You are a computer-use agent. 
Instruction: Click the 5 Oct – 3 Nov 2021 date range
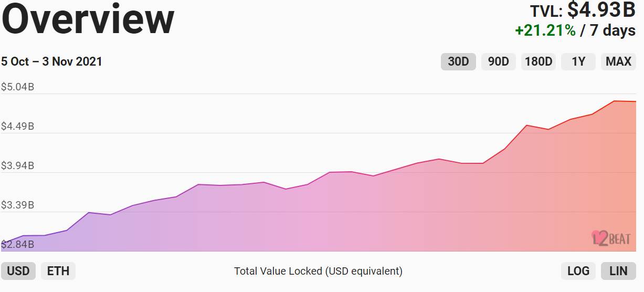click(x=51, y=61)
